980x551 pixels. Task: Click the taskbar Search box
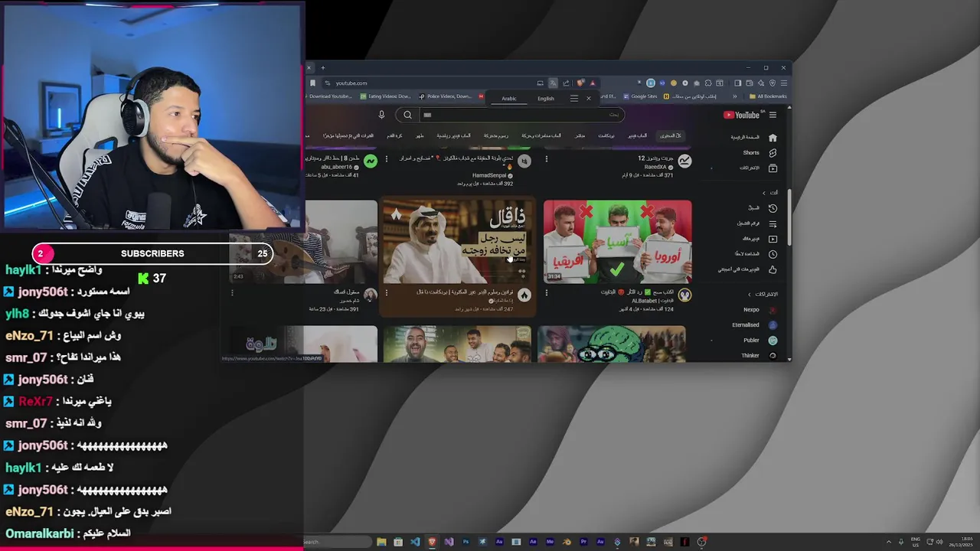pyautogui.click(x=337, y=542)
